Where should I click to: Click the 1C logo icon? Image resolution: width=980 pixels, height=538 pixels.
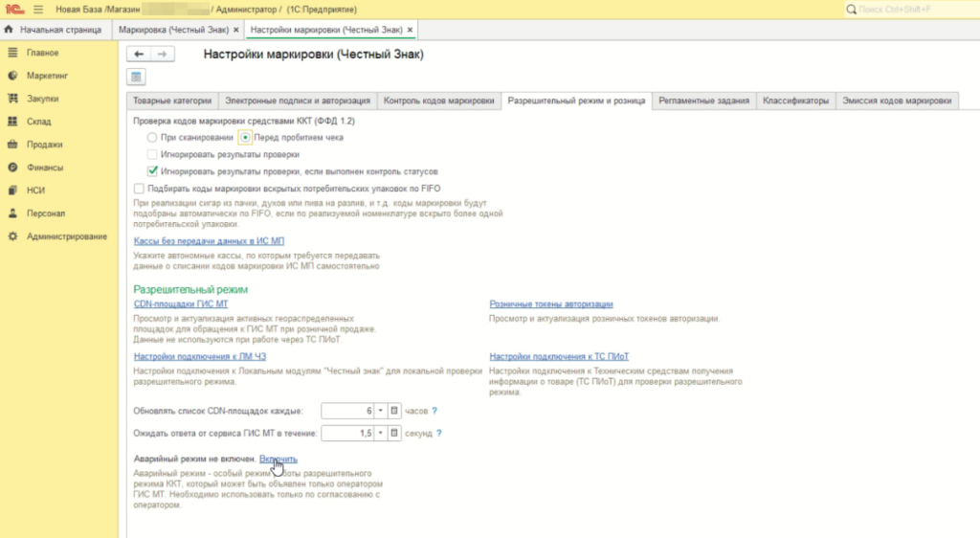click(13, 10)
